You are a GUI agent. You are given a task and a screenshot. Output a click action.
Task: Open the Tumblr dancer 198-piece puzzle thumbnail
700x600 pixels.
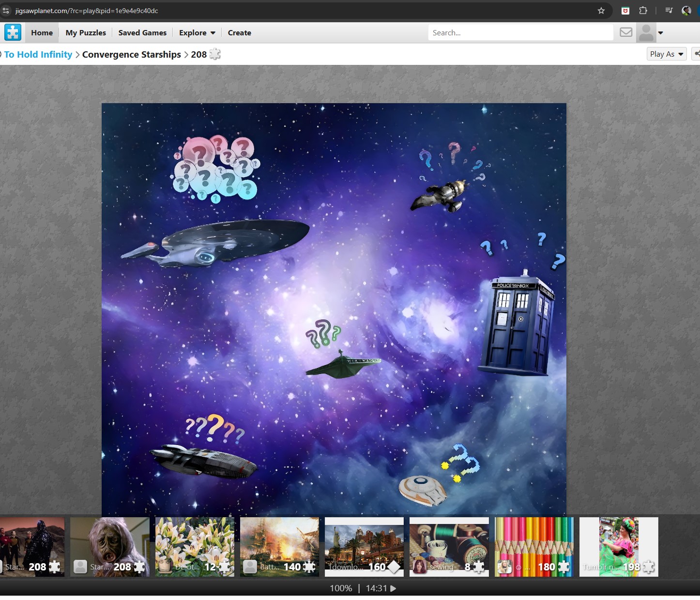[619, 547]
